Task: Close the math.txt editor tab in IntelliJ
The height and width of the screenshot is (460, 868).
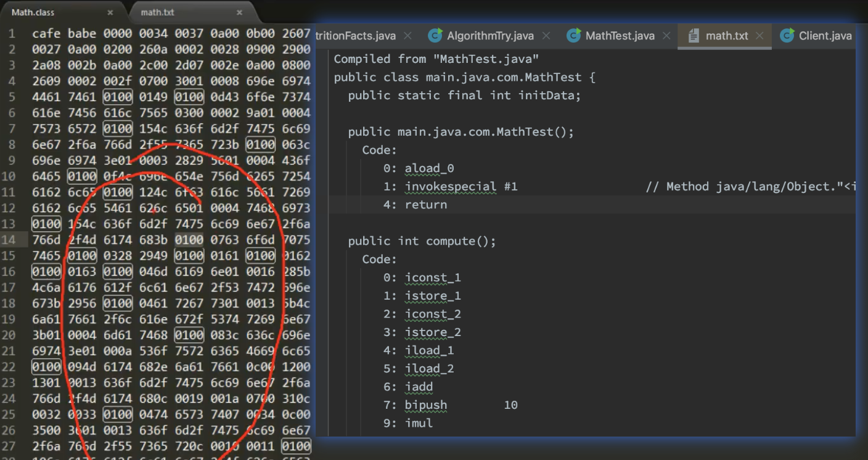Action: pos(759,36)
